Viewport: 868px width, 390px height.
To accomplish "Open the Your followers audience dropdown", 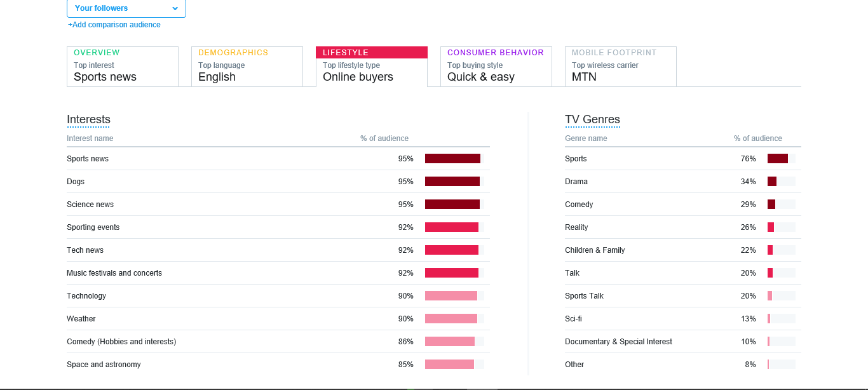I will click(x=126, y=8).
